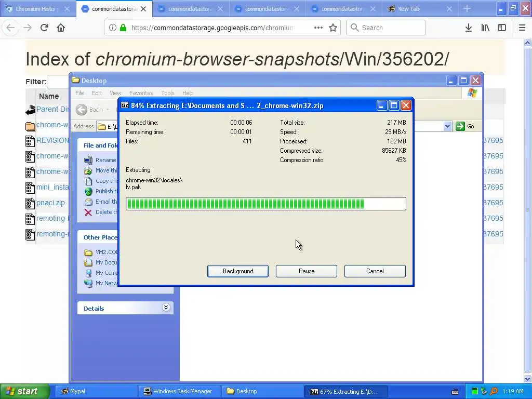The height and width of the screenshot is (399, 532).
Task: Open a new browser tab with plus
Action: [467, 8]
